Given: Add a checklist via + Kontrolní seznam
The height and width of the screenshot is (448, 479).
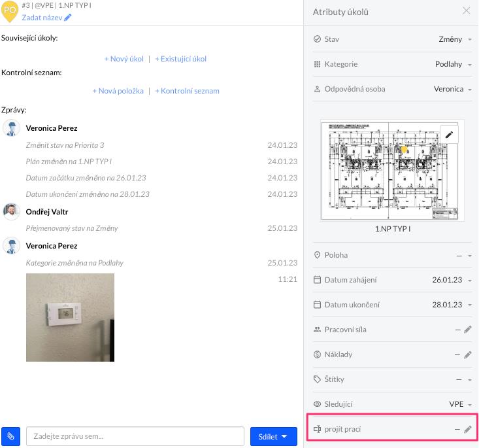Looking at the screenshot, I should [187, 91].
